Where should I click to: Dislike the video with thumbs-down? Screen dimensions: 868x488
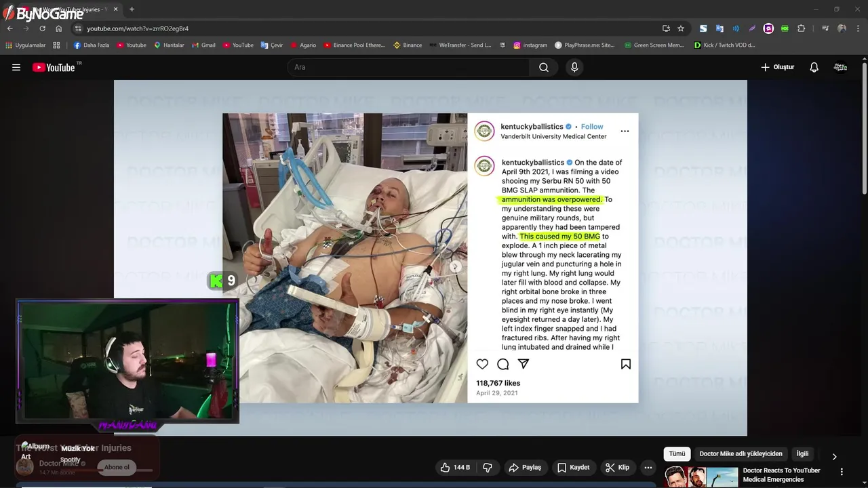(488, 468)
